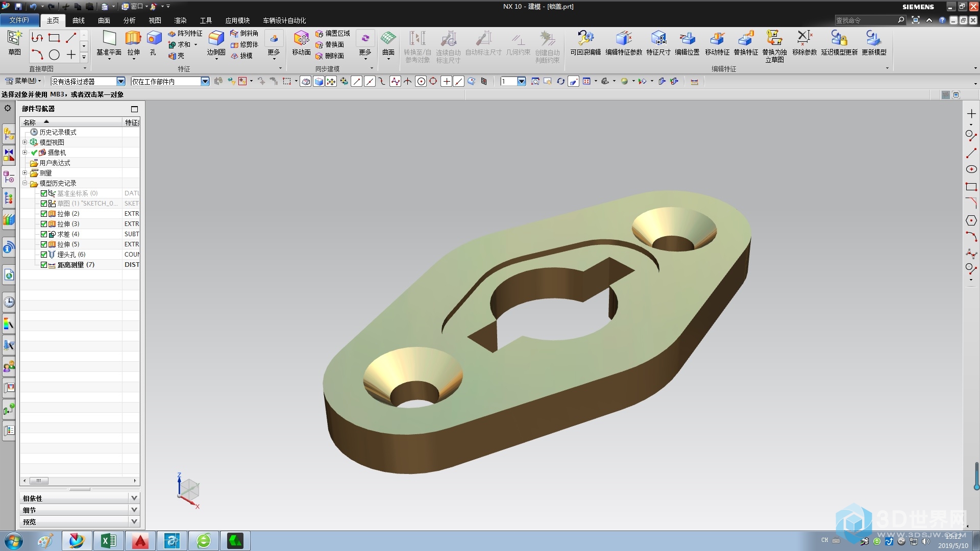
Task: Click the Shell (壳) tool
Action: [176, 56]
